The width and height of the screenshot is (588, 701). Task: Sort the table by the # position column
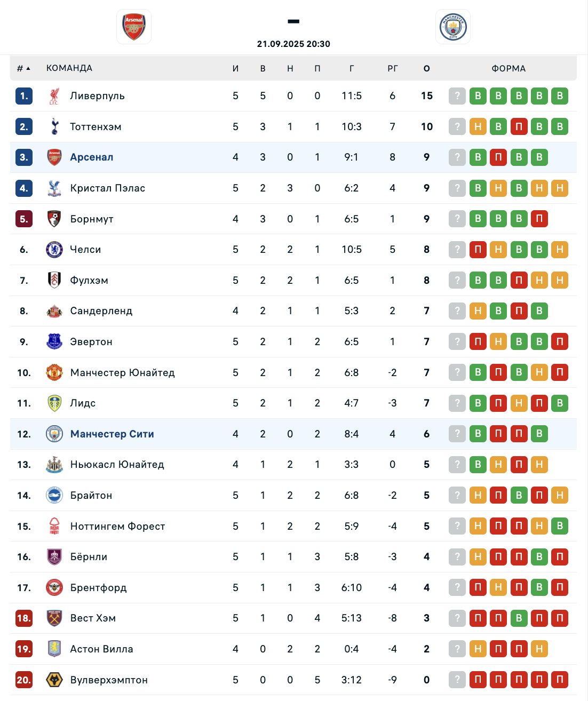[x=23, y=68]
